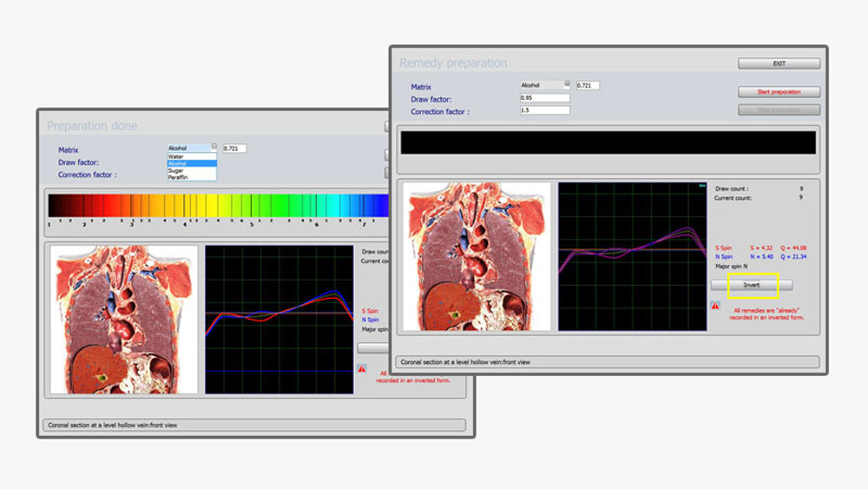The image size is (868, 489).
Task: Open Matrix dropdown in Remedy preparation window
Action: [x=567, y=84]
